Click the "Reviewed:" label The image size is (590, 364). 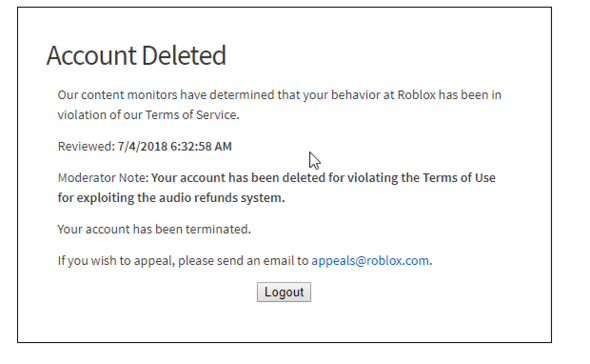click(86, 146)
